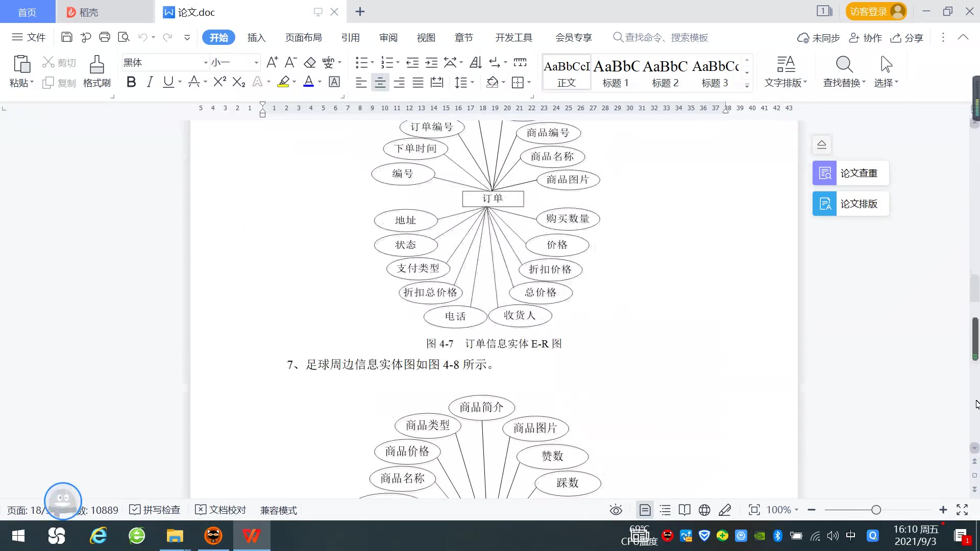
Task: Click the center alignment icon
Action: tap(380, 83)
